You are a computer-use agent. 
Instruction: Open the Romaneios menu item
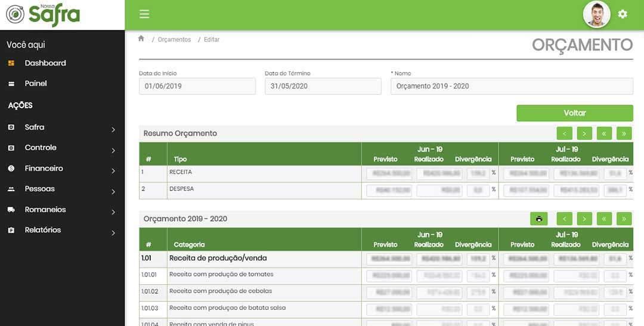point(45,209)
